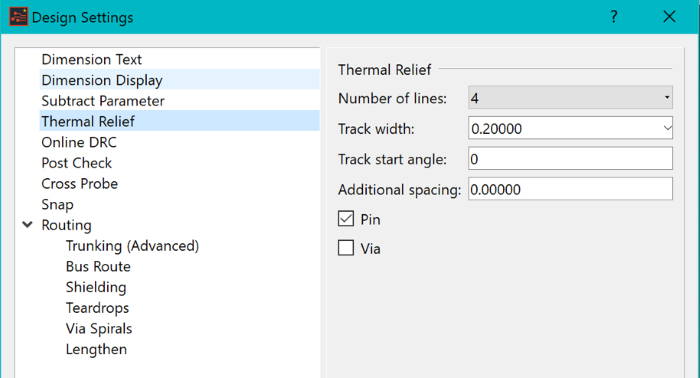Screen dimensions: 700x378
Task: Open the Subtract Parameter settings
Action: [103, 101]
